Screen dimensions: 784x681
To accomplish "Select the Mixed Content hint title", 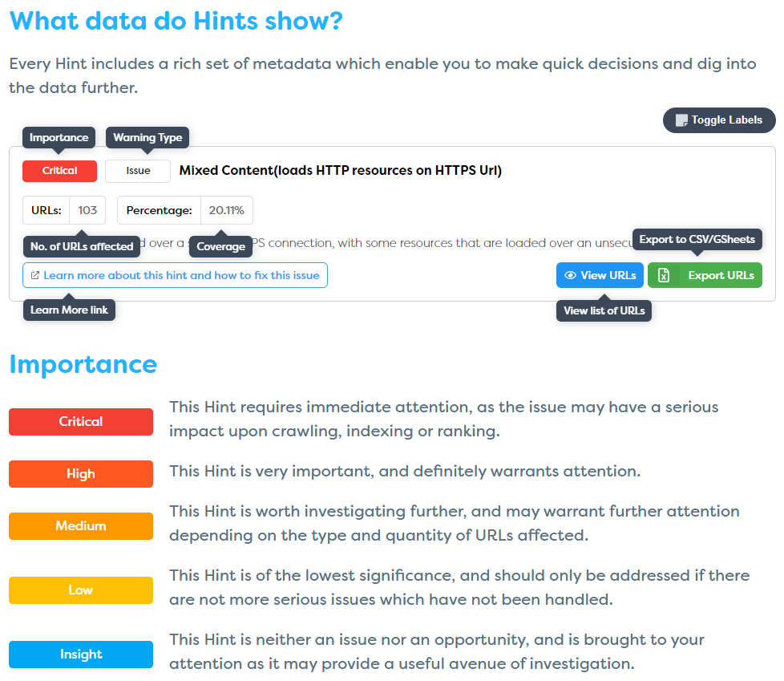I will pos(341,171).
